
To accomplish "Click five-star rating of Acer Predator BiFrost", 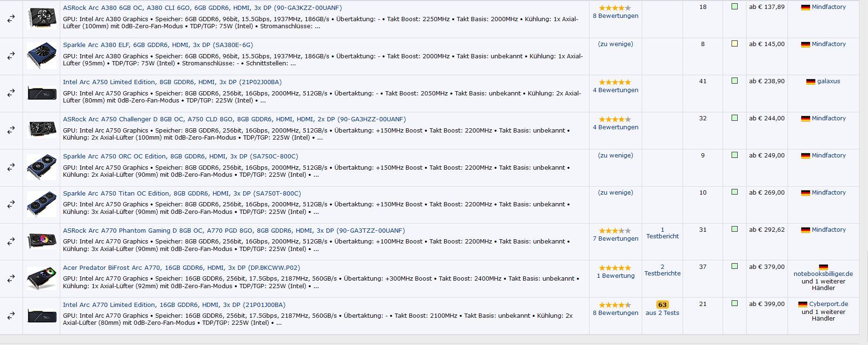I will point(615,268).
